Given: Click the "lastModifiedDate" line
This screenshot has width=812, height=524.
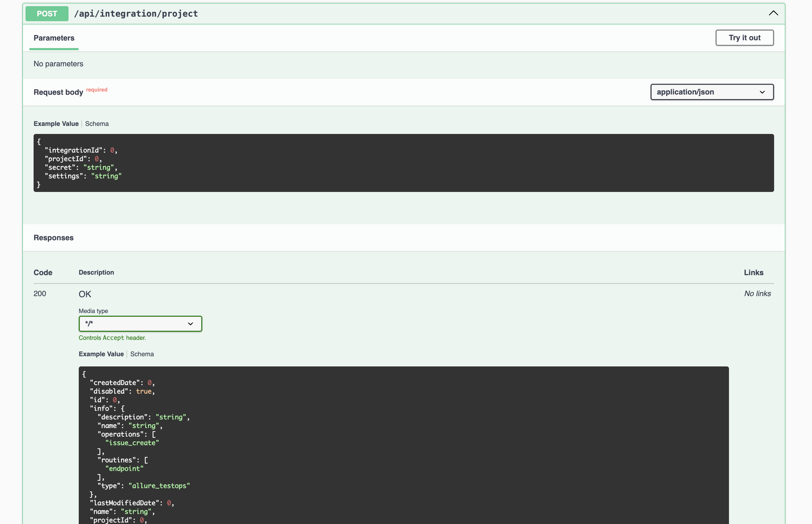Looking at the screenshot, I should coord(132,503).
